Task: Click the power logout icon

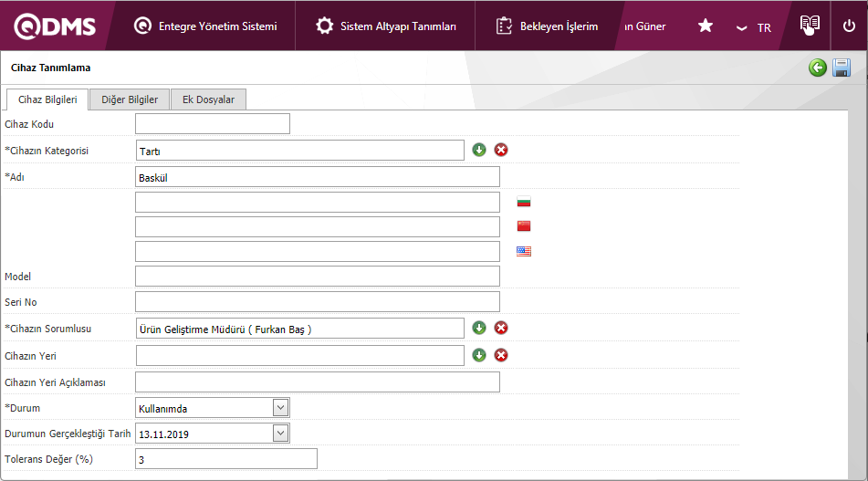Action: (x=849, y=26)
